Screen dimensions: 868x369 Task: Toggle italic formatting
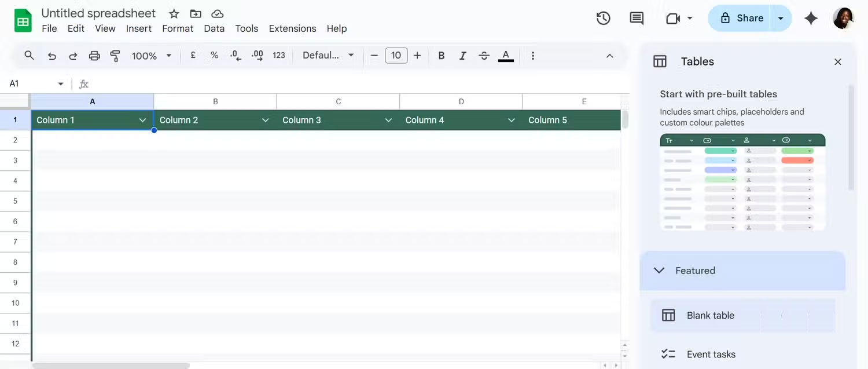click(462, 56)
